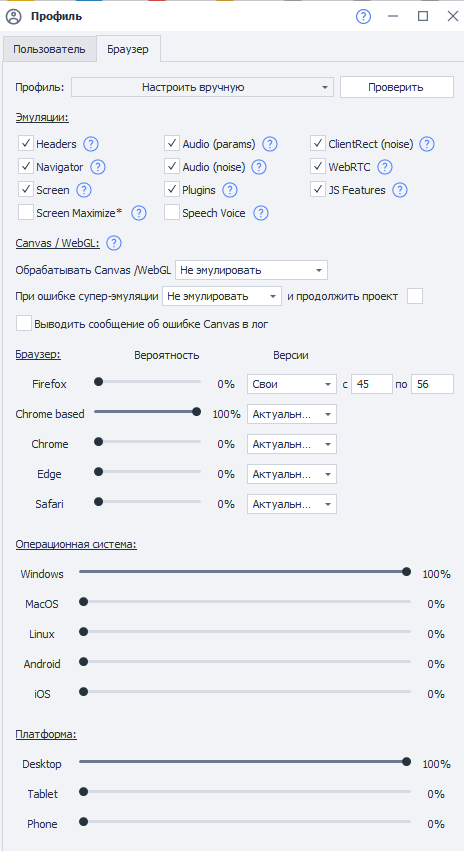Open help icon next to WebRTC
Viewport: 464px width, 851px height.
pyautogui.click(x=385, y=167)
